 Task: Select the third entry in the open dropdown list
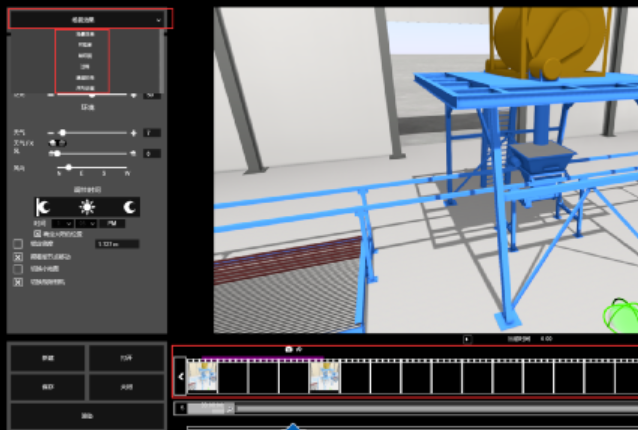[85, 56]
